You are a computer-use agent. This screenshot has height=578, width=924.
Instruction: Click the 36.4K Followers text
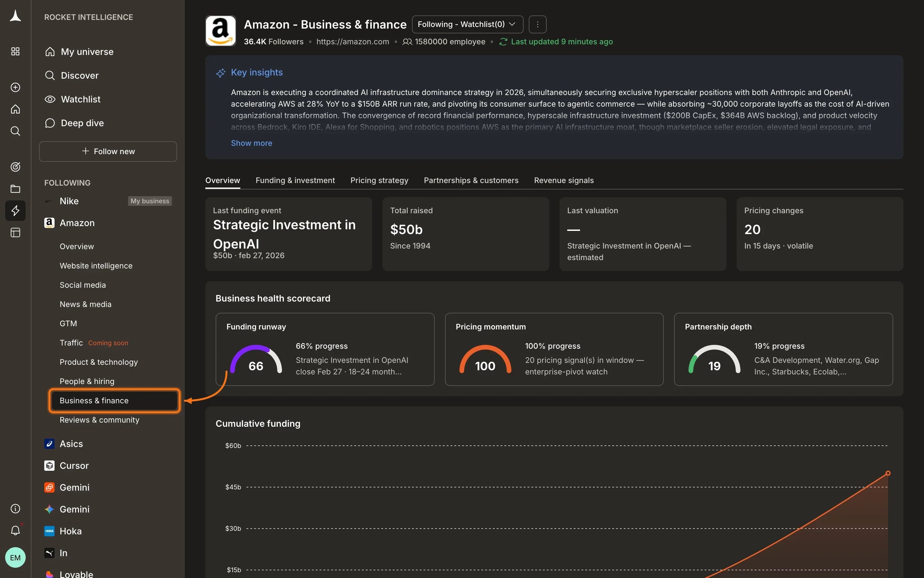tap(273, 42)
